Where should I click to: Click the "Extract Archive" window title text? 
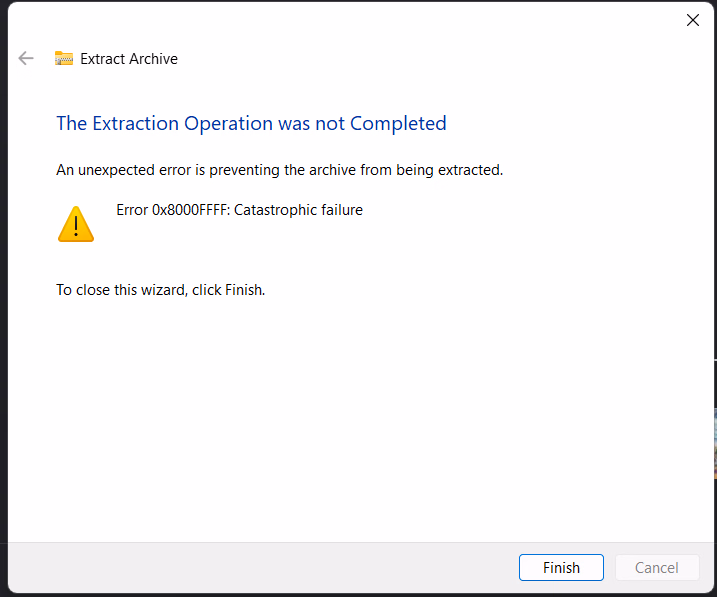pyautogui.click(x=129, y=59)
